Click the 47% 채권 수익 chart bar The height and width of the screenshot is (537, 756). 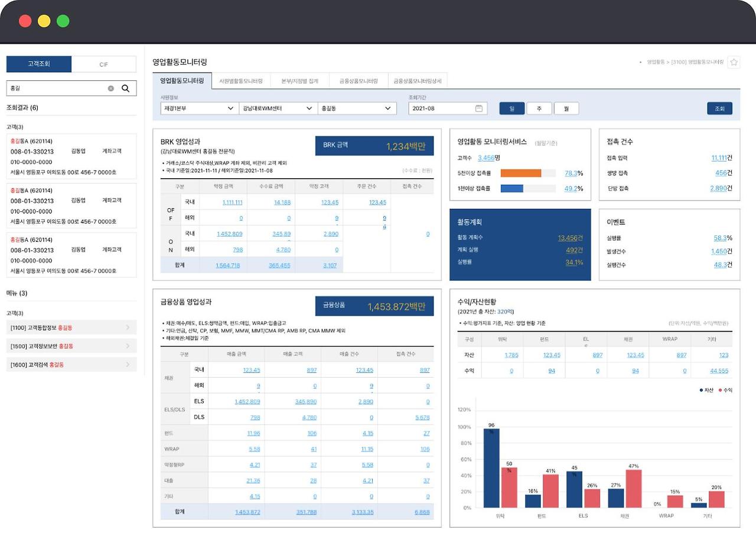pos(634,489)
